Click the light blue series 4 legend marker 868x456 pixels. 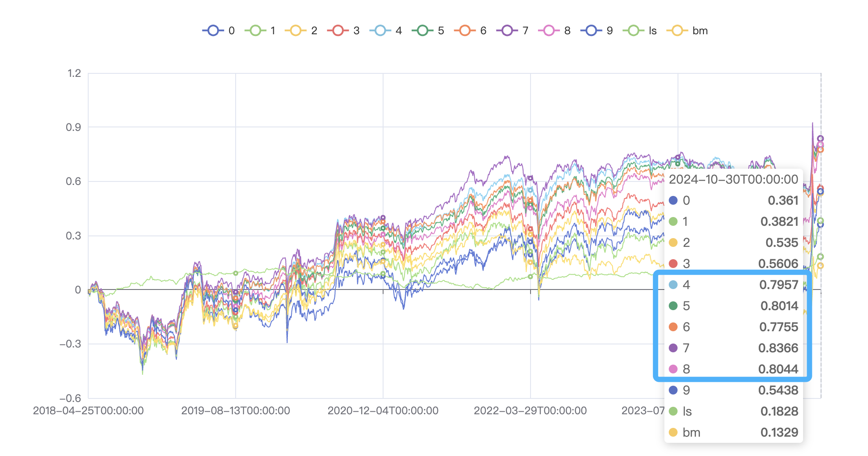380,31
